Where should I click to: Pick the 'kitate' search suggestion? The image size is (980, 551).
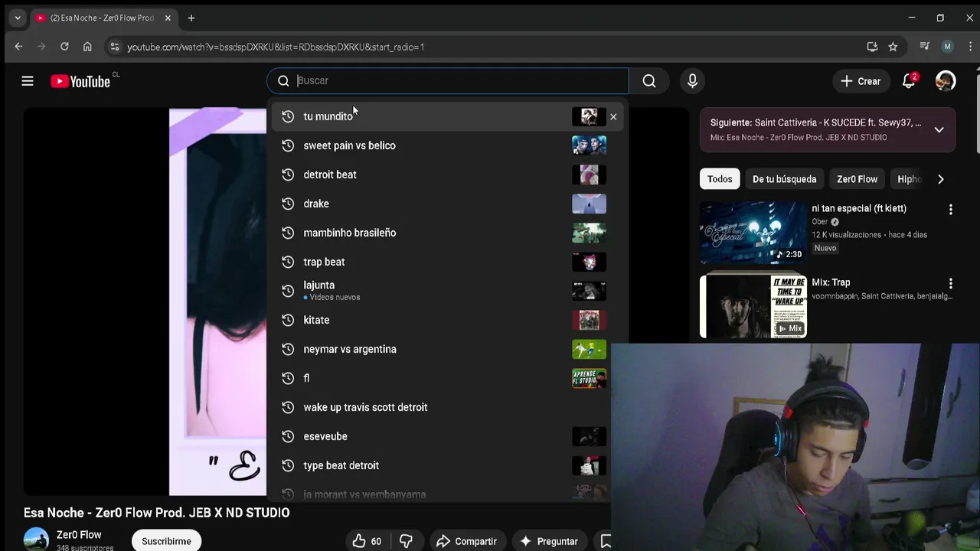(447, 320)
